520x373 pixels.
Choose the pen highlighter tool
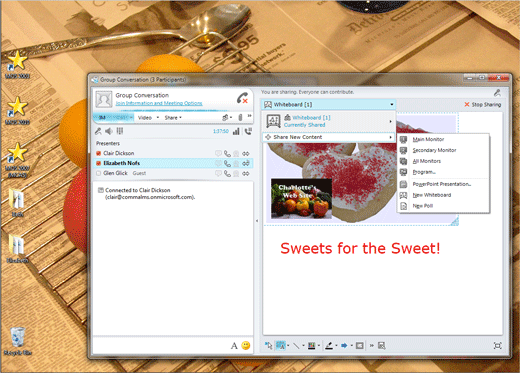329,346
